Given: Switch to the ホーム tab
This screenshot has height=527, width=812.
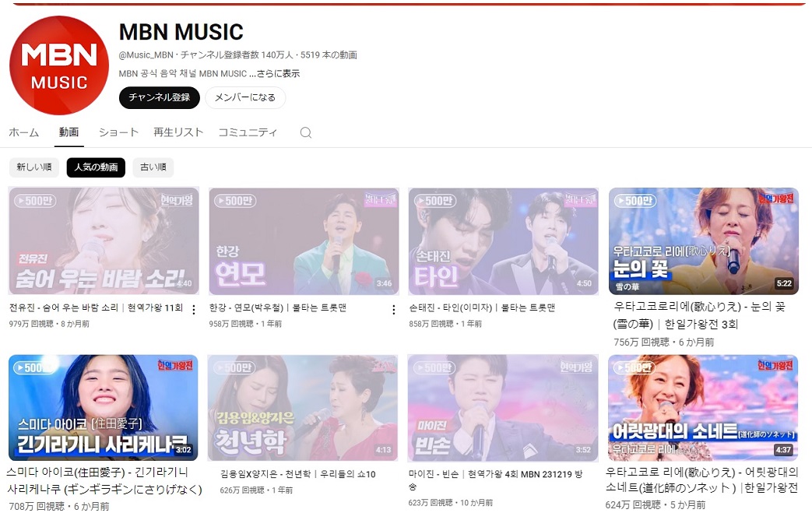Looking at the screenshot, I should (23, 132).
